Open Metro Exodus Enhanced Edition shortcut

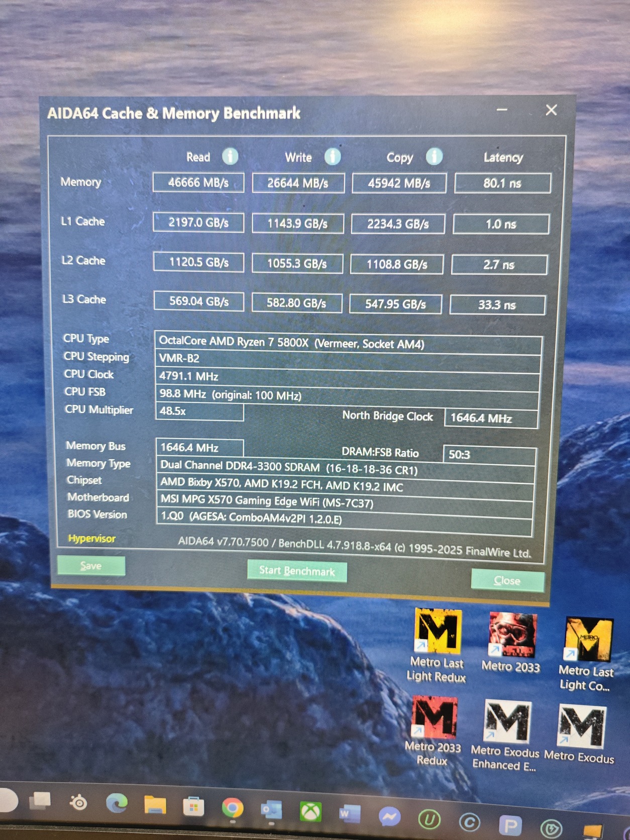click(x=505, y=736)
